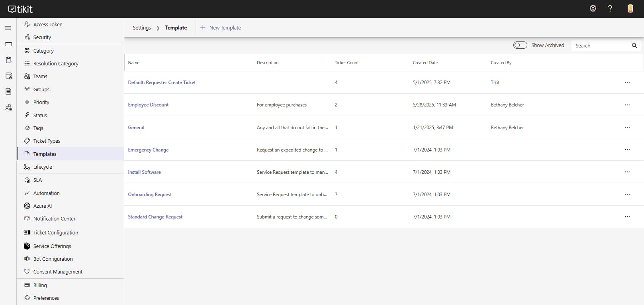Open more options for Employee Discount
Image resolution: width=644 pixels, height=305 pixels.
click(627, 105)
